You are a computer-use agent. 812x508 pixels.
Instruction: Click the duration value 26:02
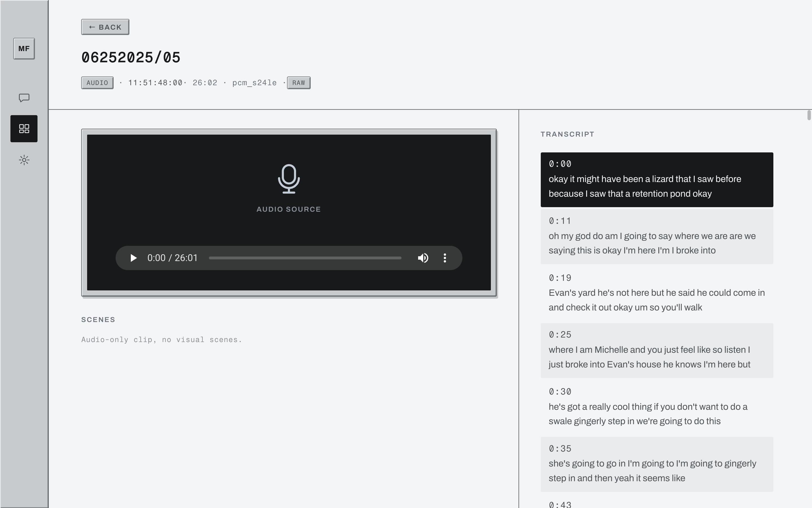(205, 83)
